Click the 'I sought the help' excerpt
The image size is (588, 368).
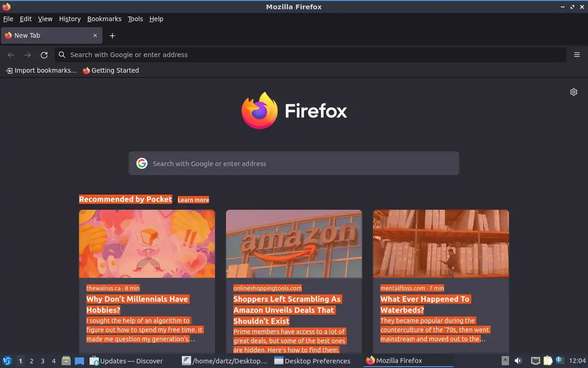(145, 330)
